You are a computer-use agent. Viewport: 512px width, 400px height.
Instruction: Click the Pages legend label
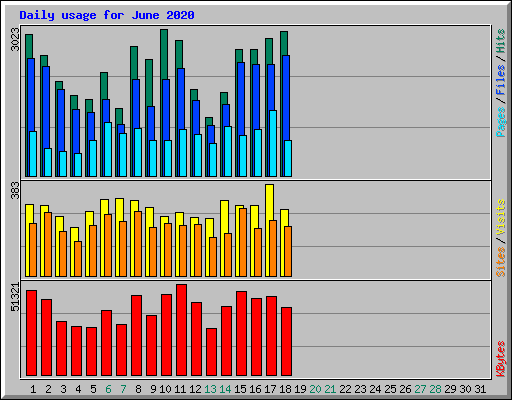pos(501,122)
